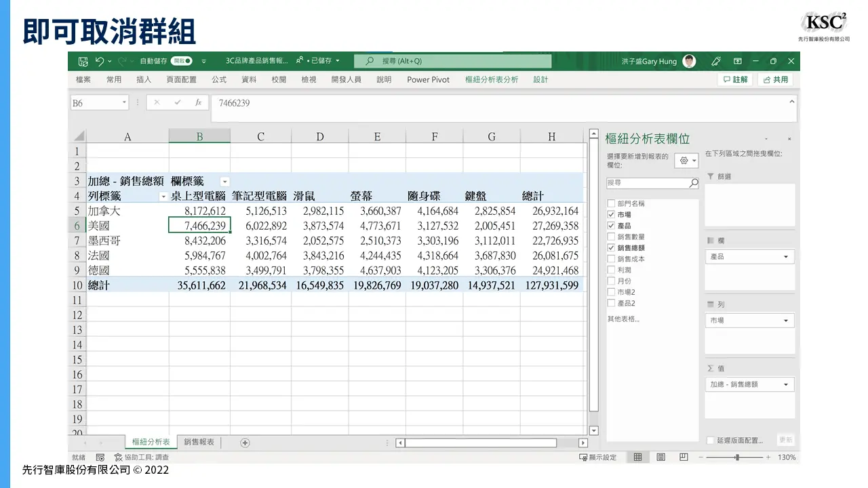Click the 加拿大 row label cell
The height and width of the screenshot is (488, 868).
(x=127, y=211)
